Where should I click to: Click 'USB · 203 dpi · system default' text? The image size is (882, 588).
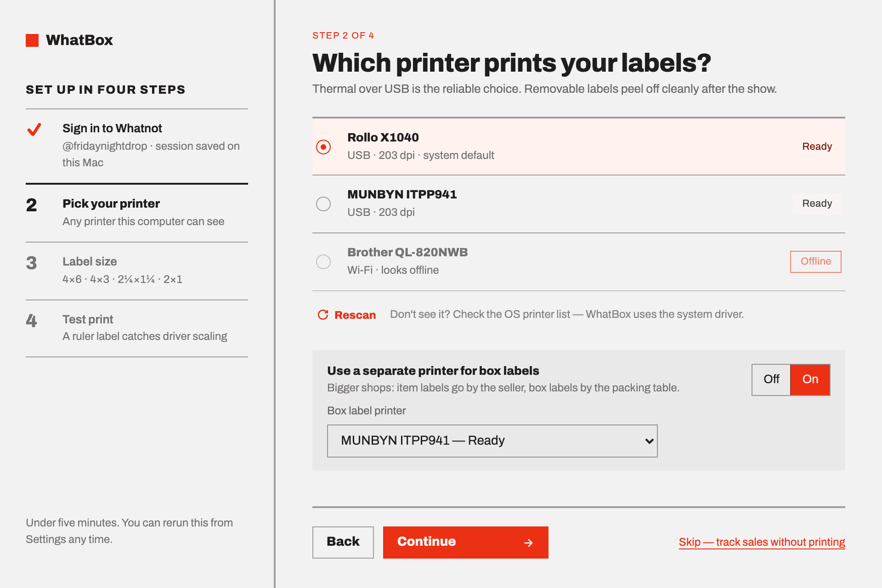coord(421,155)
